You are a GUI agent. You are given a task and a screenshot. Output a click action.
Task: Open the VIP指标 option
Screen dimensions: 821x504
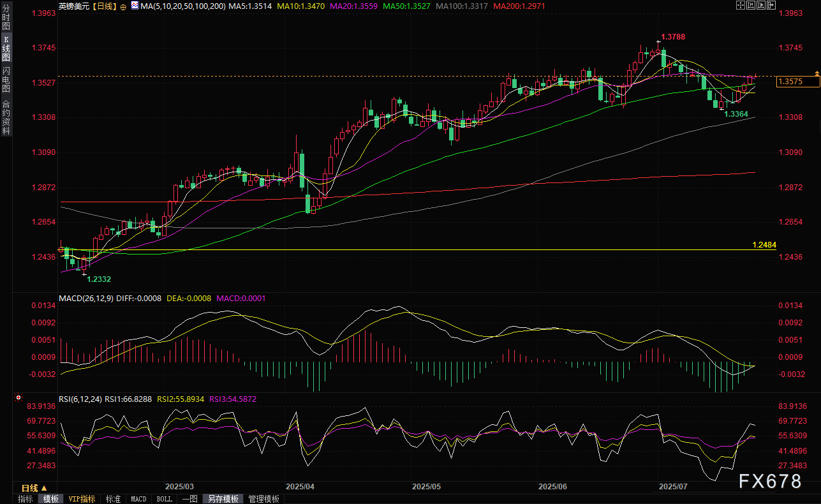click(82, 499)
